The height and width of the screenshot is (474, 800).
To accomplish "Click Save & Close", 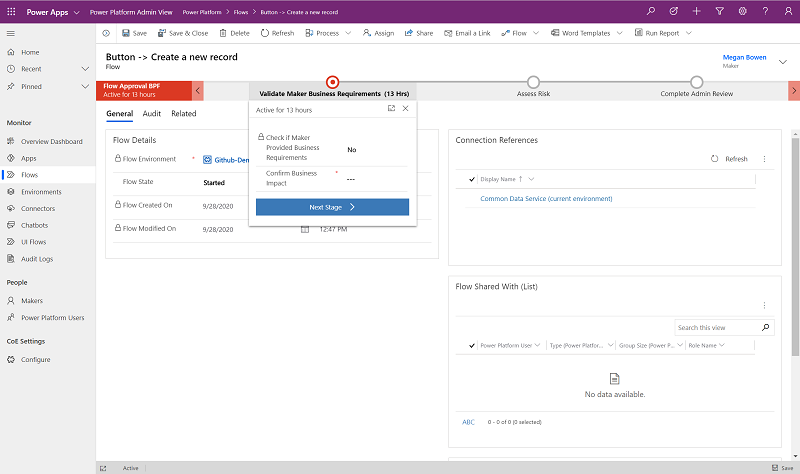I will pyautogui.click(x=183, y=33).
